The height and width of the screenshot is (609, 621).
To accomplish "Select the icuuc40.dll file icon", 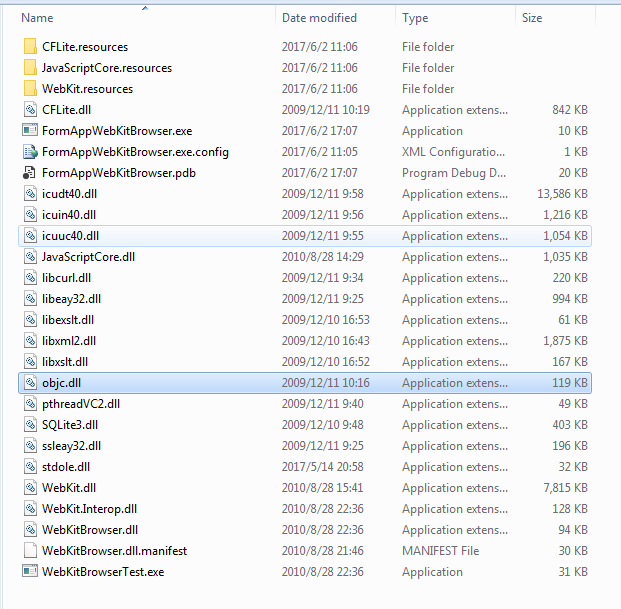I will (x=30, y=235).
